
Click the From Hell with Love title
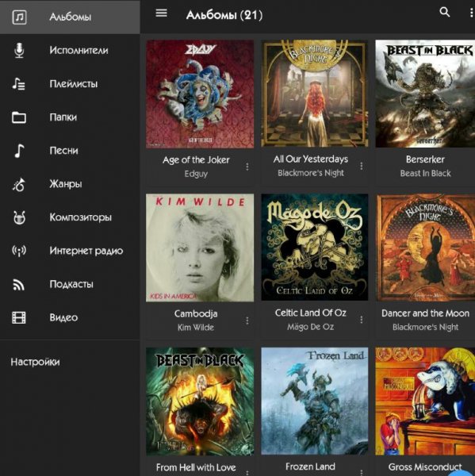pos(196,467)
